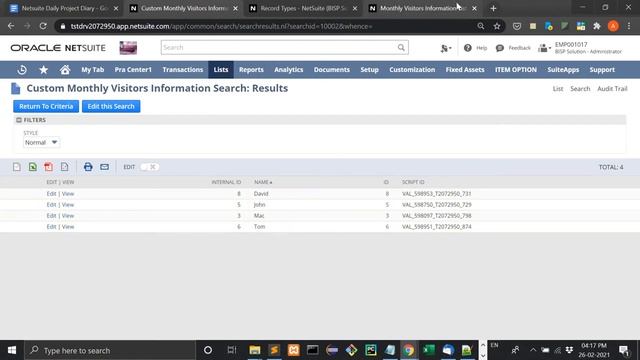Open Sublime Text from taskbar
640x360 pixels.
(x=274, y=350)
